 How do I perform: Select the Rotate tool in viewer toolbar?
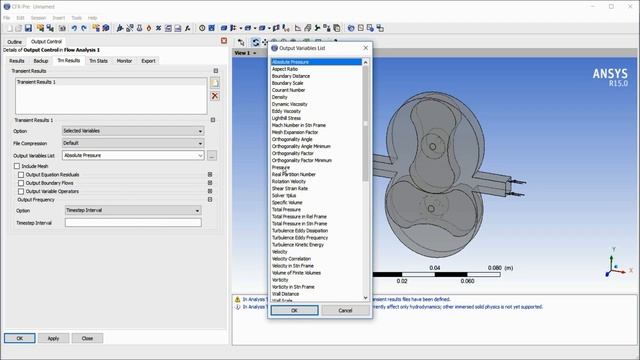tap(256, 42)
